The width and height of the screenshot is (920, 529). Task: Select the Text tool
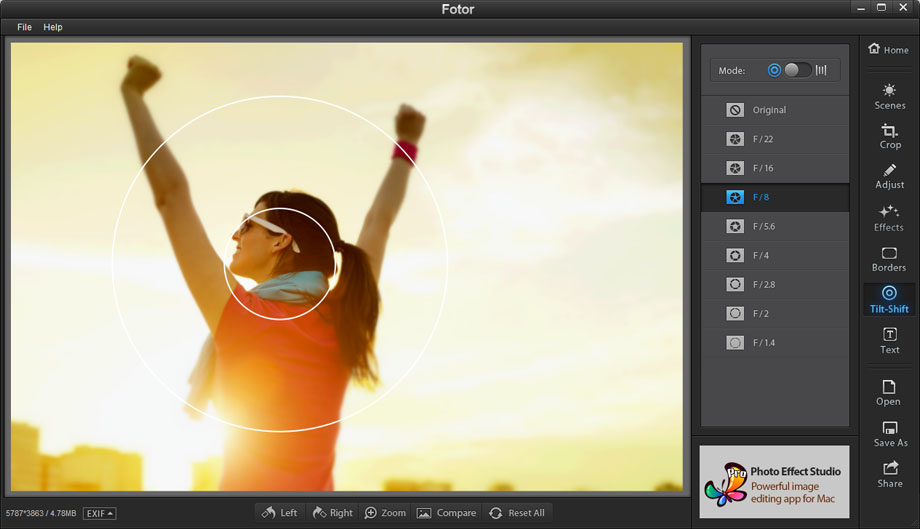(x=889, y=341)
